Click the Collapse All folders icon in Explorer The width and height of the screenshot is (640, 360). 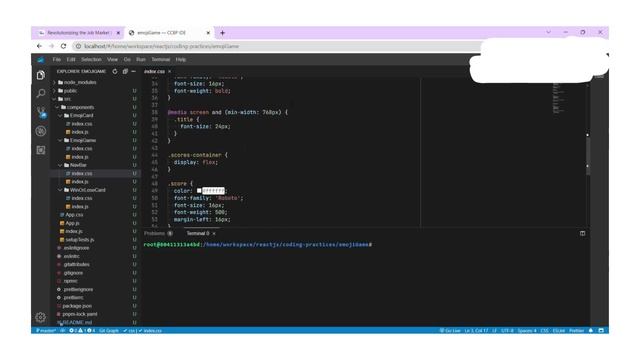[125, 71]
